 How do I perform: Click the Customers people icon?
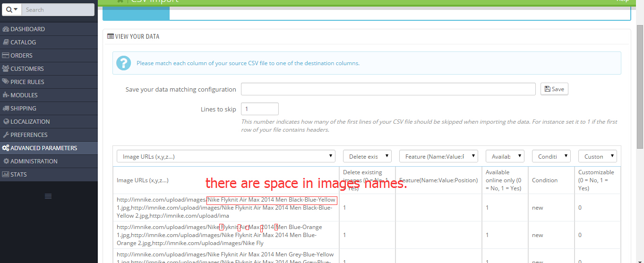pyautogui.click(x=6, y=69)
